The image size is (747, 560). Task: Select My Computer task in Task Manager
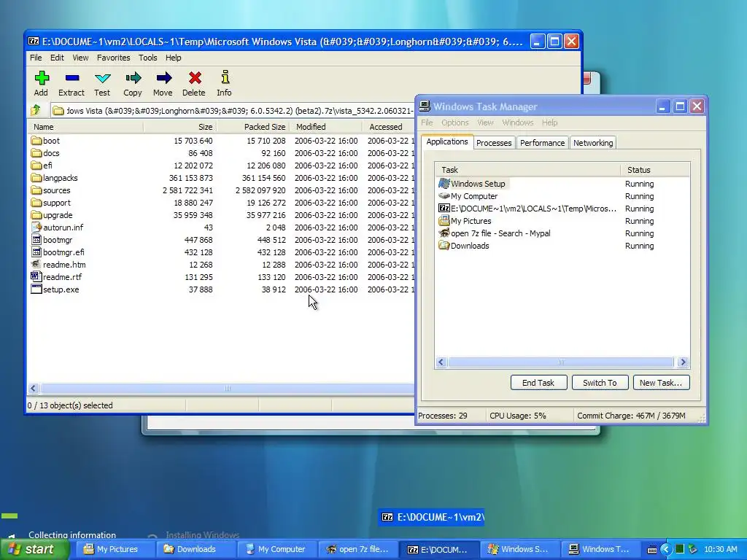(468, 196)
